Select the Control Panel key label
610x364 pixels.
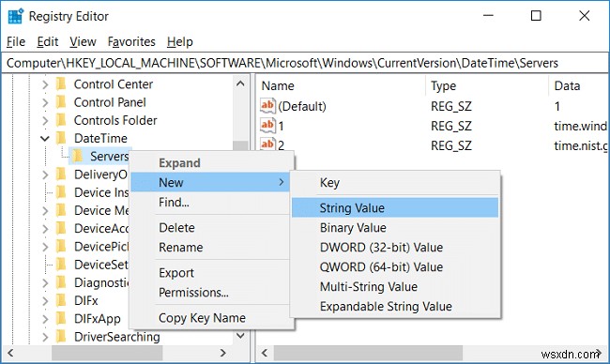pos(110,102)
